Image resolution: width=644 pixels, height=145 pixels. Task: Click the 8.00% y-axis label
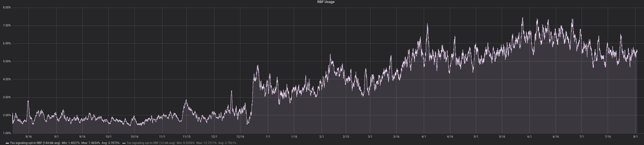tap(7, 8)
